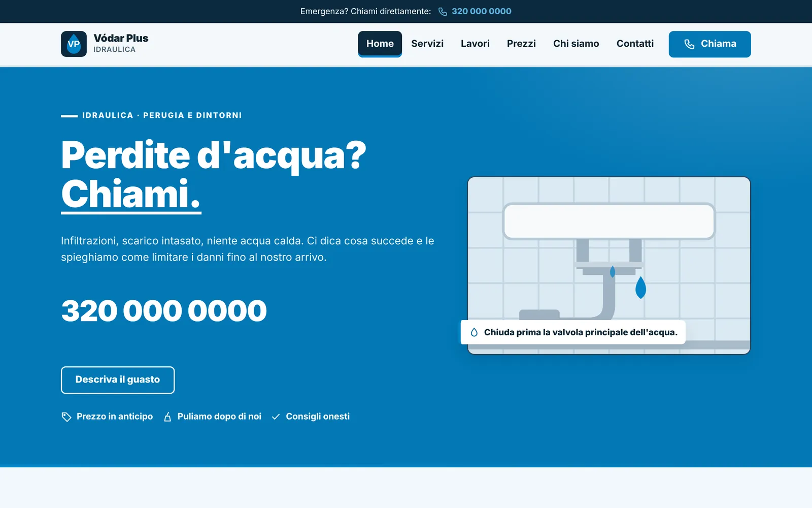Click the Infiltrazioni, scarico intasato paragraph
This screenshot has width=812, height=508.
[x=248, y=249]
